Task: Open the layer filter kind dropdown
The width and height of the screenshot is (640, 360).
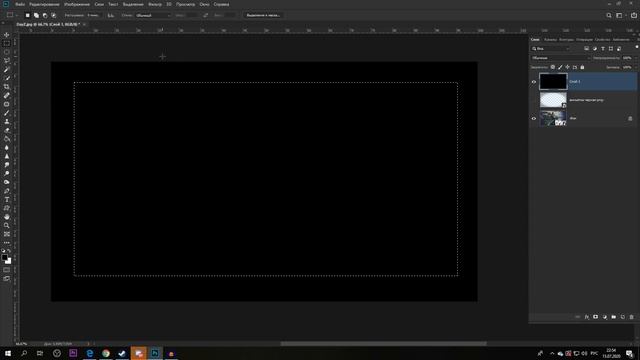Action: click(x=551, y=49)
